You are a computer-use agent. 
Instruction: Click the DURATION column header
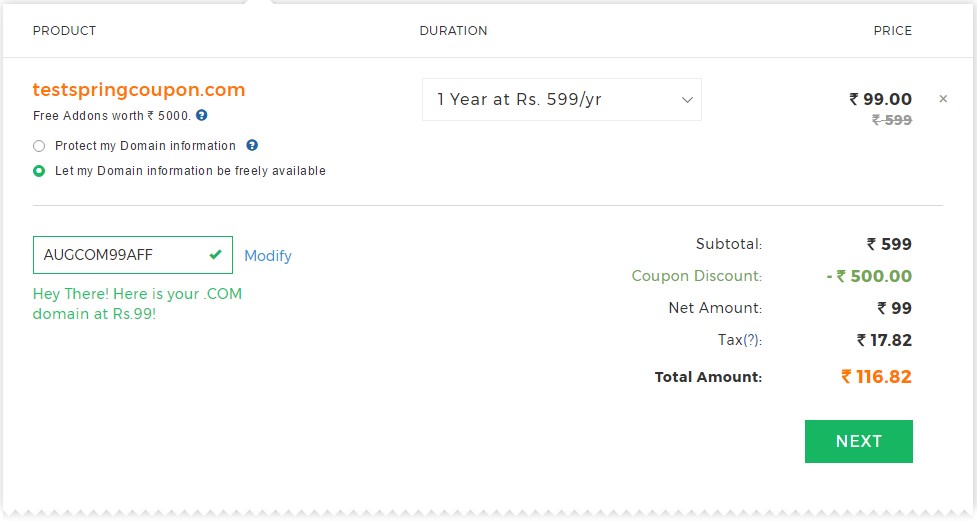(453, 31)
